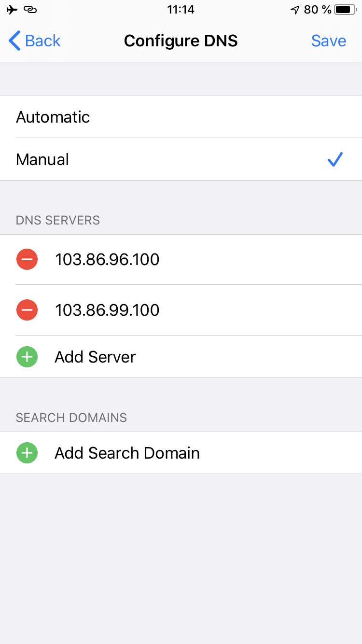The height and width of the screenshot is (644, 362).
Task: Save the DNS configuration
Action: [328, 41]
